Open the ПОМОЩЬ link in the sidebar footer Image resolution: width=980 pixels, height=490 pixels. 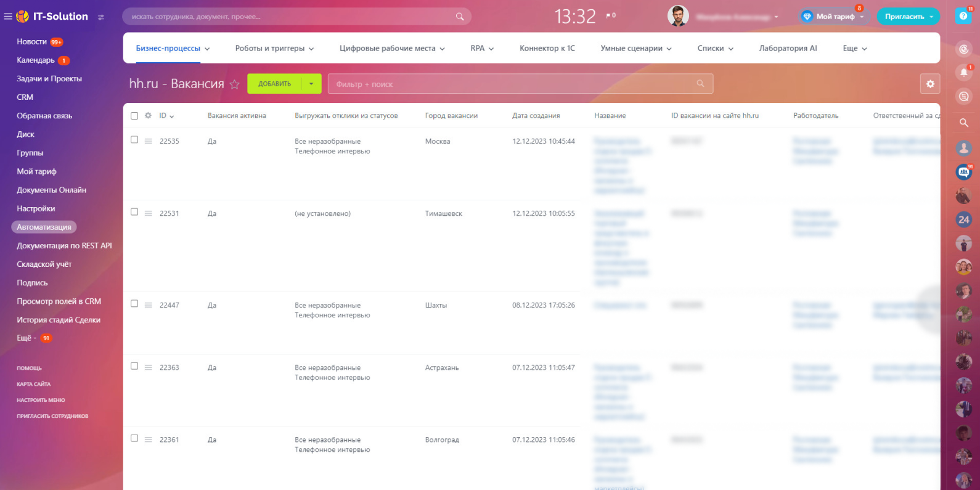click(30, 368)
